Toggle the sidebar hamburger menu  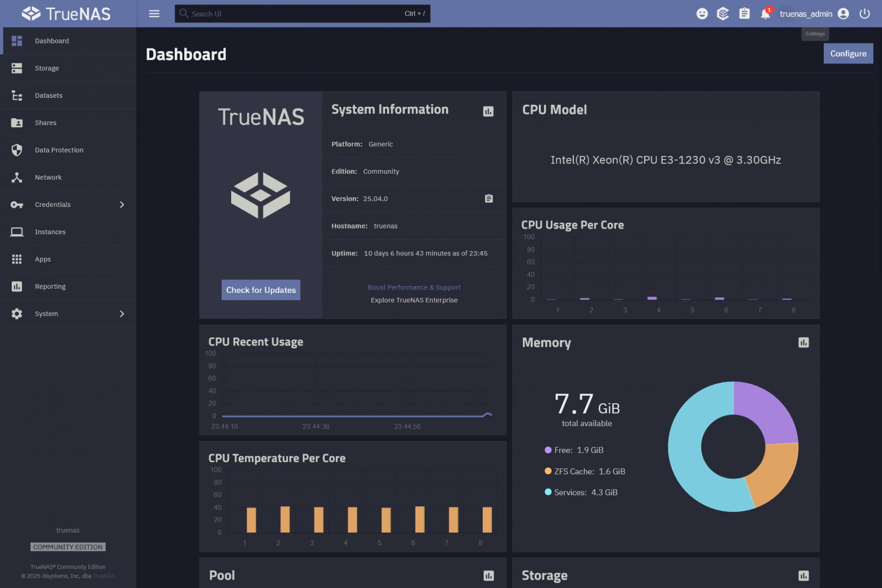pyautogui.click(x=154, y=13)
